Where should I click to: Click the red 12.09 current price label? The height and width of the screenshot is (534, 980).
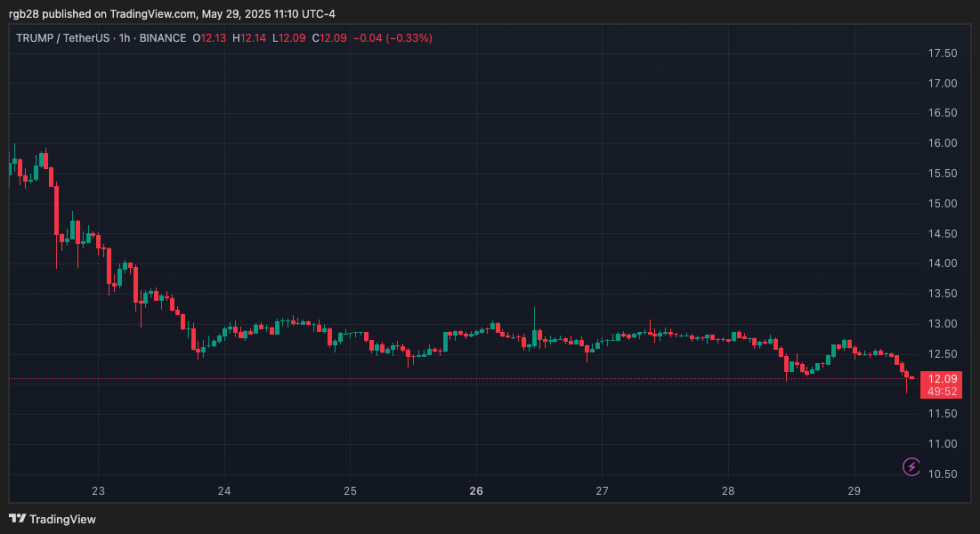[x=943, y=379]
